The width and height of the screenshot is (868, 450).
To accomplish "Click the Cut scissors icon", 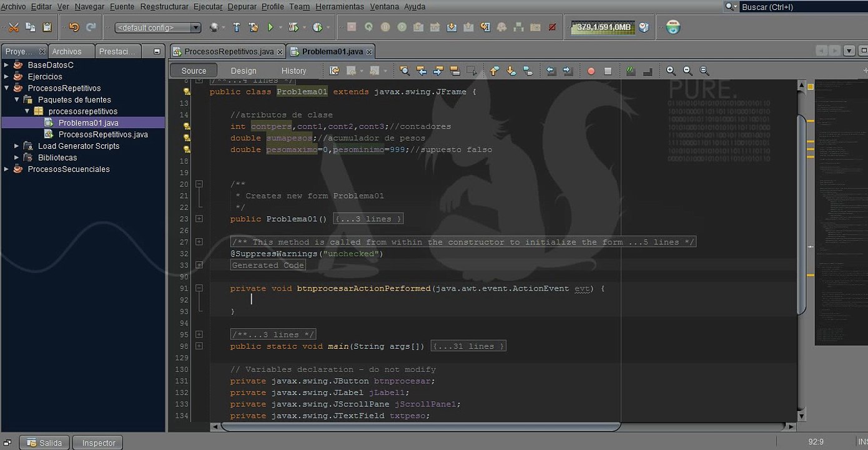I will coord(13,27).
